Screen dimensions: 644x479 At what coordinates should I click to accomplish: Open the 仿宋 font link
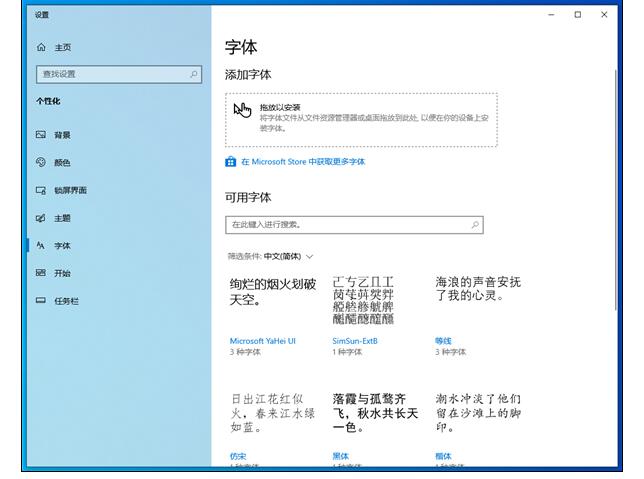(x=238, y=456)
